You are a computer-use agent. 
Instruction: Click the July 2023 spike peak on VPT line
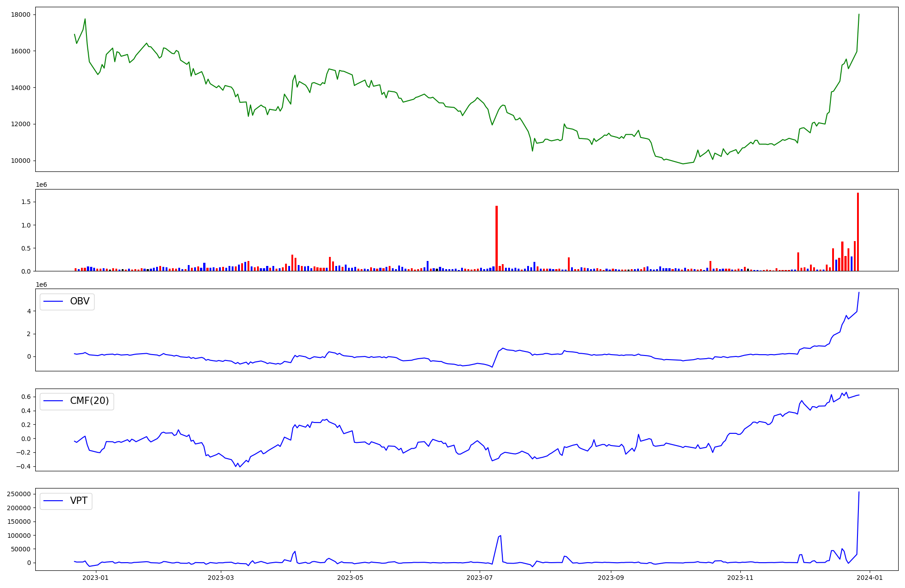500,536
